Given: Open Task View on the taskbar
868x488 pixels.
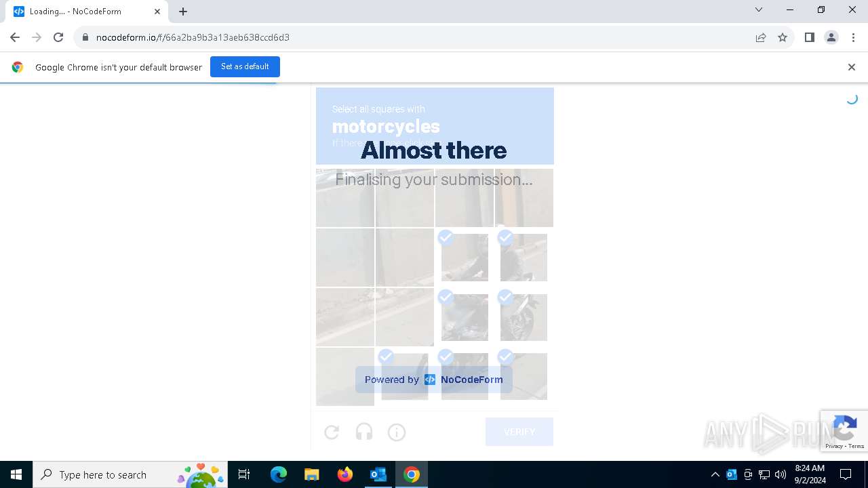Looking at the screenshot, I should tap(244, 474).
